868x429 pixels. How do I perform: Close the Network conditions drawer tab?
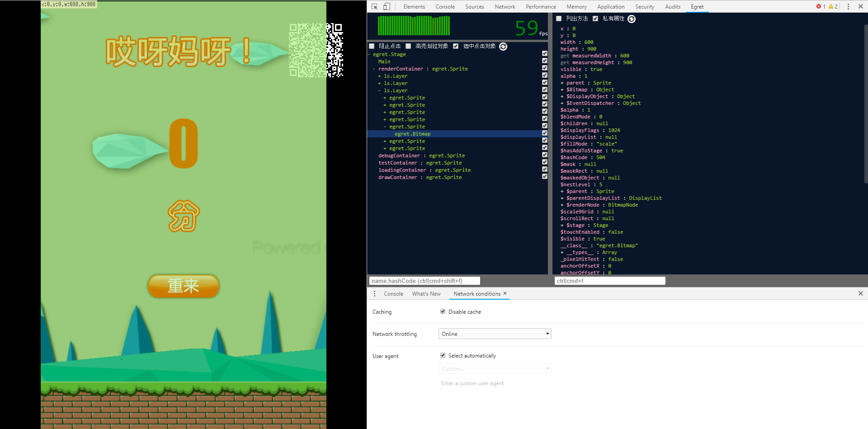click(505, 293)
